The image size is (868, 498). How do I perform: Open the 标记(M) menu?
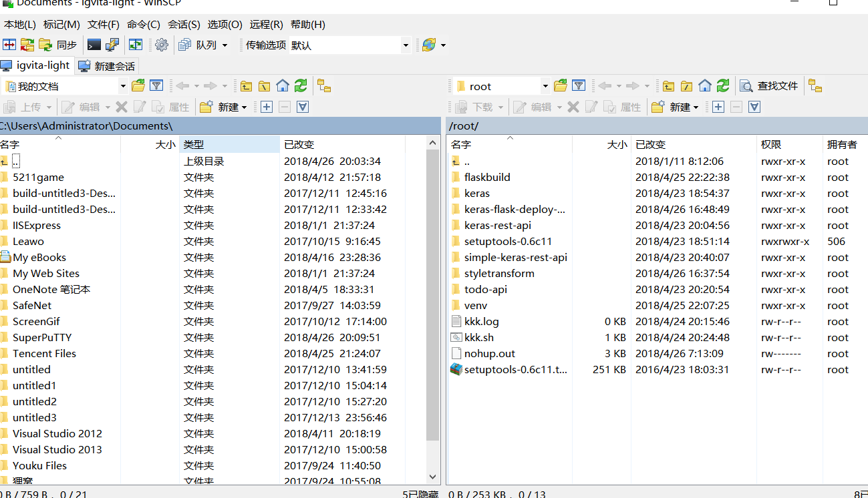coord(61,25)
